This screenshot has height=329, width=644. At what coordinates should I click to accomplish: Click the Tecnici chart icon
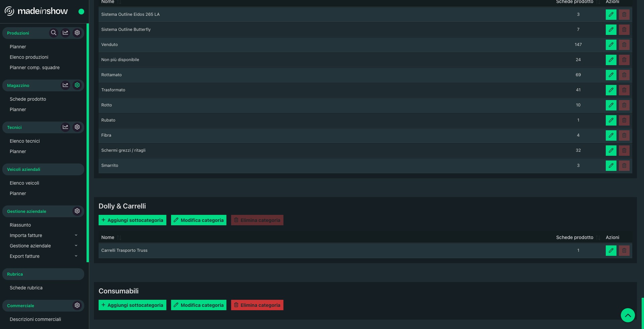coord(65,127)
